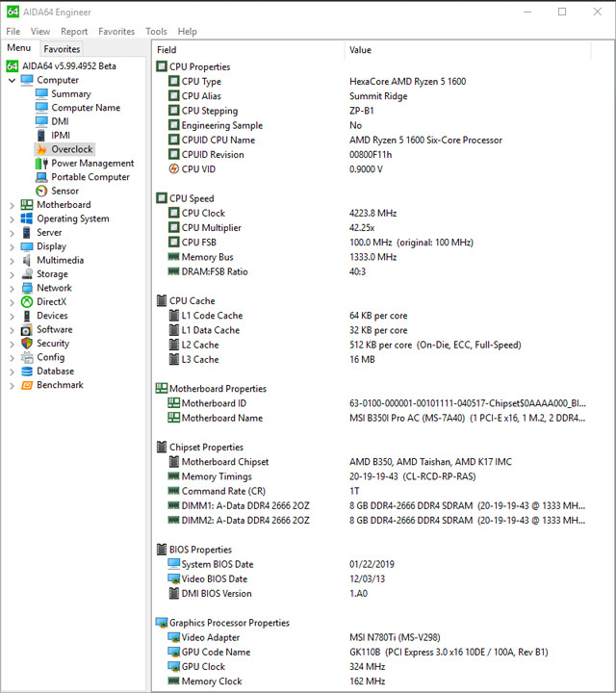This screenshot has width=616, height=693.
Task: Expand the Operating System tree node
Action: 12,219
